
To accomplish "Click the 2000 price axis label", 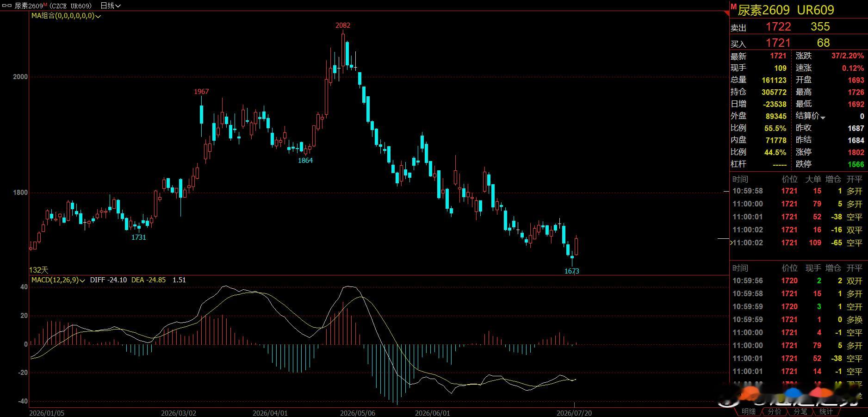I will [20, 77].
